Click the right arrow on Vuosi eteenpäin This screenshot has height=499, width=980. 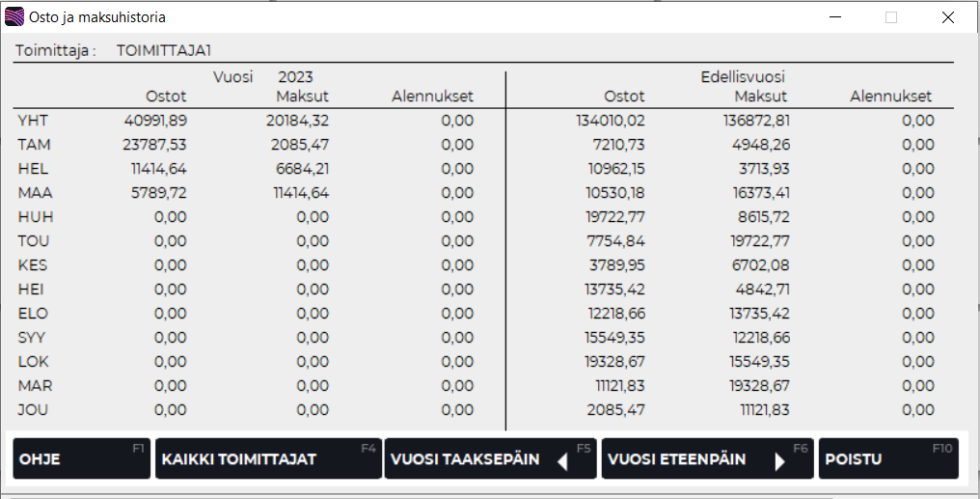coord(780,461)
